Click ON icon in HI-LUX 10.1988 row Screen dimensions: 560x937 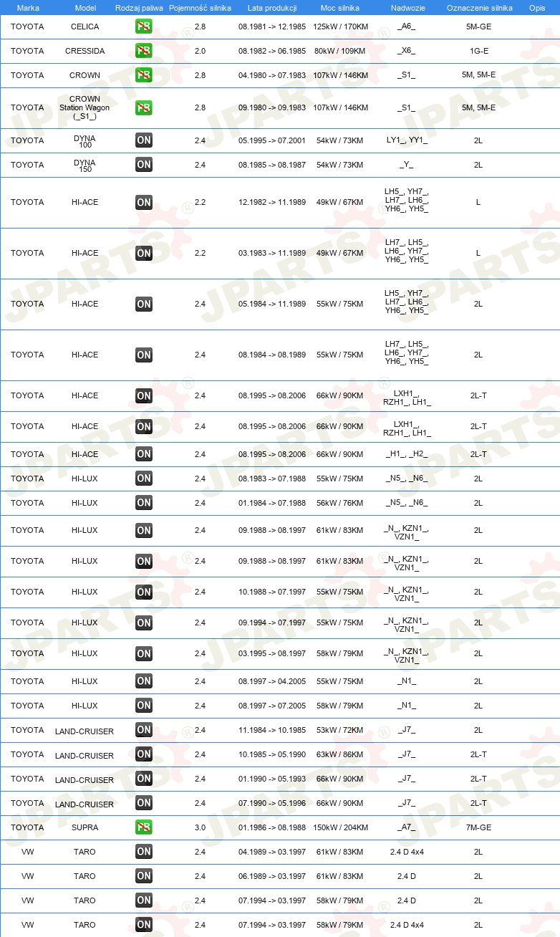[x=144, y=592]
